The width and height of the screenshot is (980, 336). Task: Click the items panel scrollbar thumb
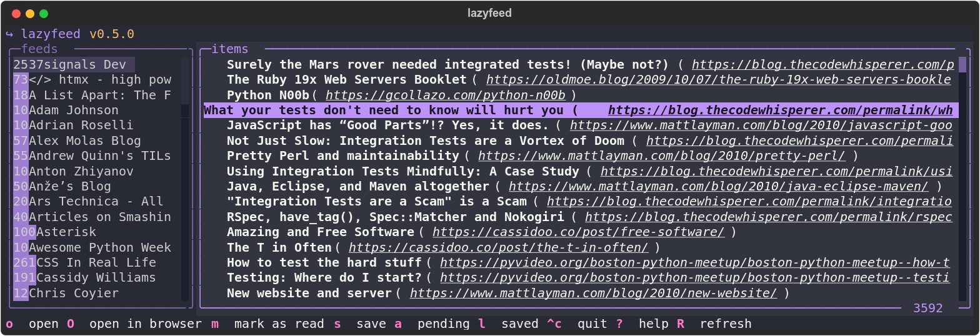[x=962, y=65]
